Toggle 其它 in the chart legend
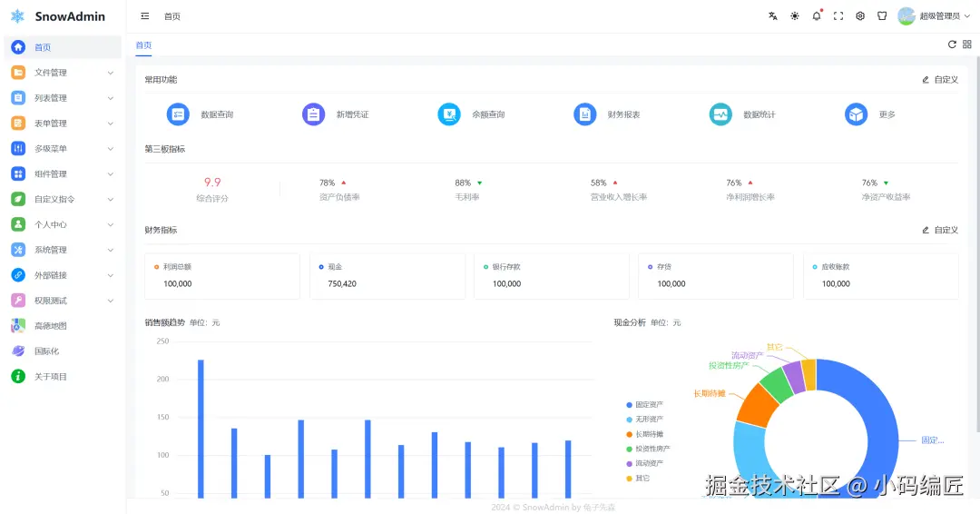The height and width of the screenshot is (514, 980). (638, 479)
